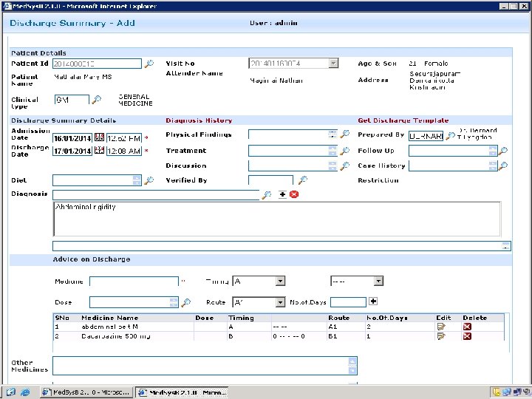Add diagnosis using the plus icon

(x=282, y=194)
